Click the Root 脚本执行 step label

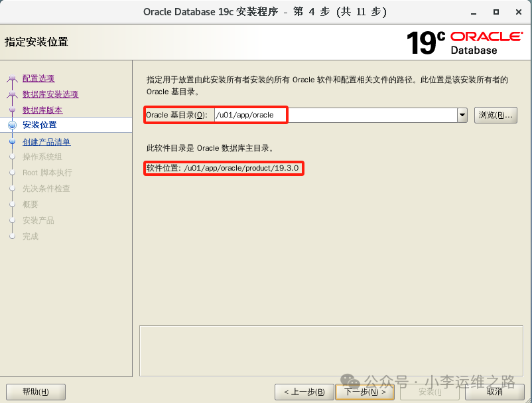(47, 173)
